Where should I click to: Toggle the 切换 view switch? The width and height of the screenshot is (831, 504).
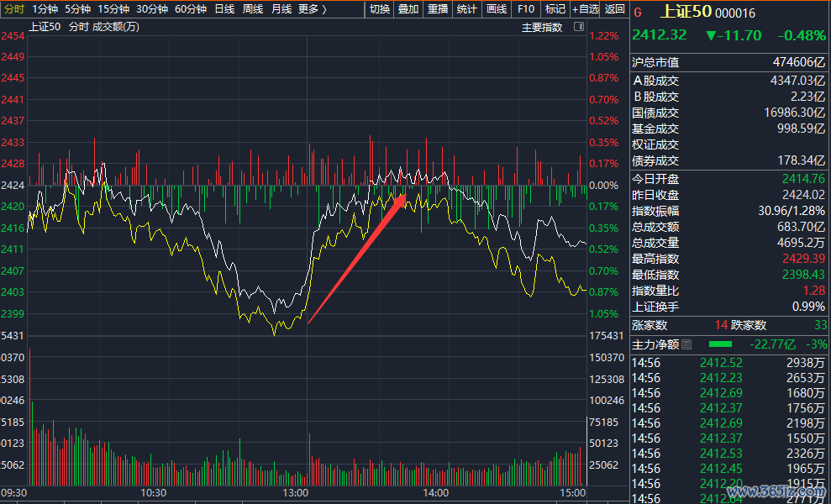(x=380, y=9)
